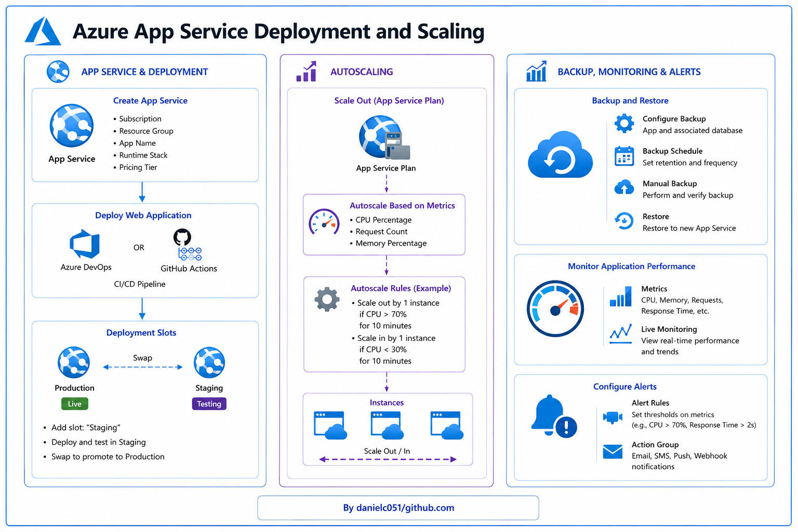Click the Production slot icon
This screenshot has width=798, height=532.
pos(74,362)
